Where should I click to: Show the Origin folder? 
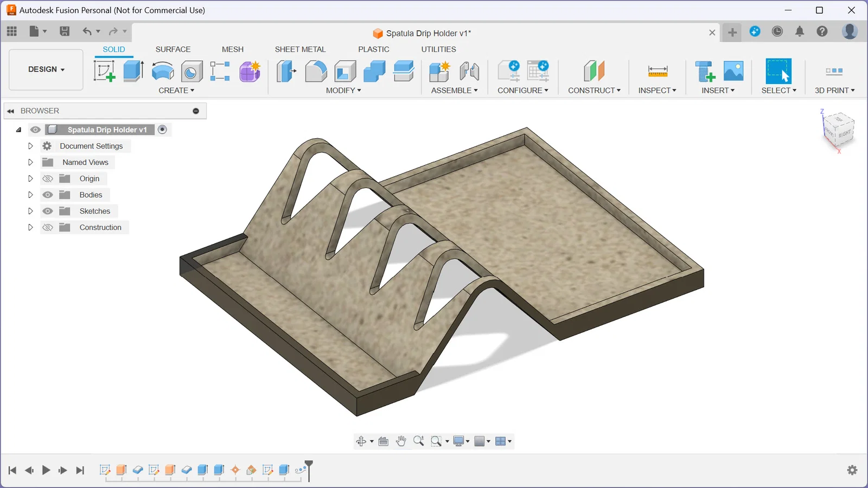click(48, 178)
